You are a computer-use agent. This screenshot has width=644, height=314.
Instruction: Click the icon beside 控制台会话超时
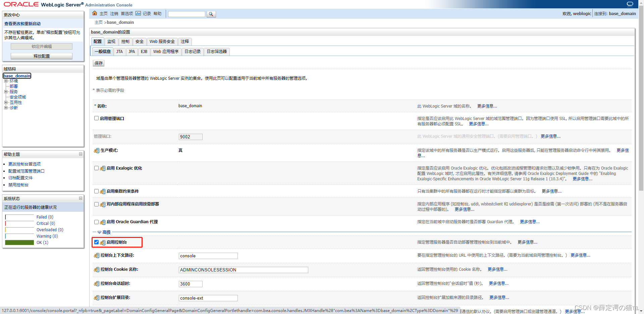coord(97,284)
